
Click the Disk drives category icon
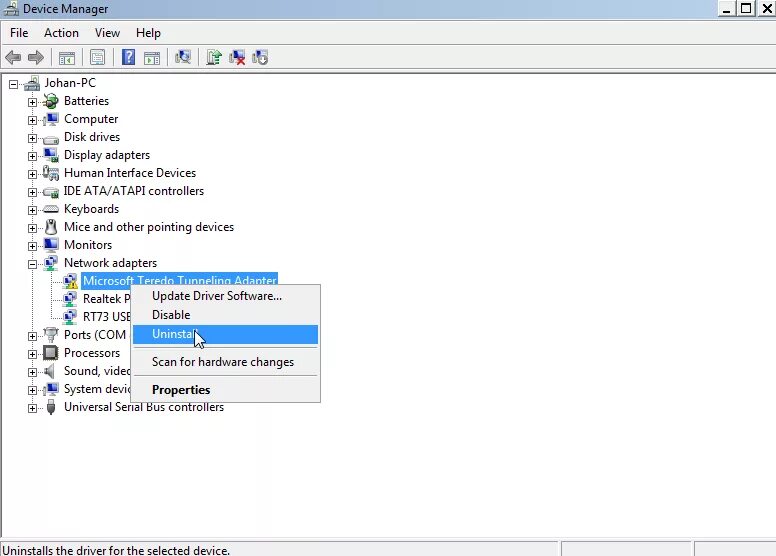50,138
